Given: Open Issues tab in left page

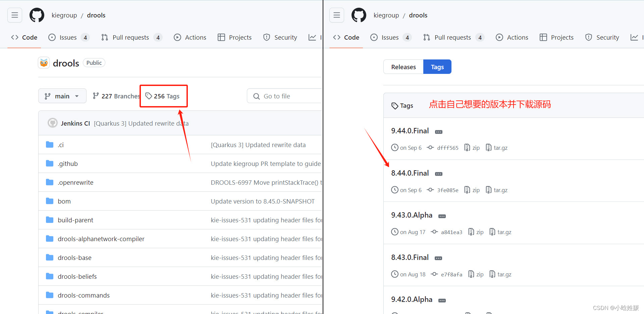Looking at the screenshot, I should click(69, 37).
